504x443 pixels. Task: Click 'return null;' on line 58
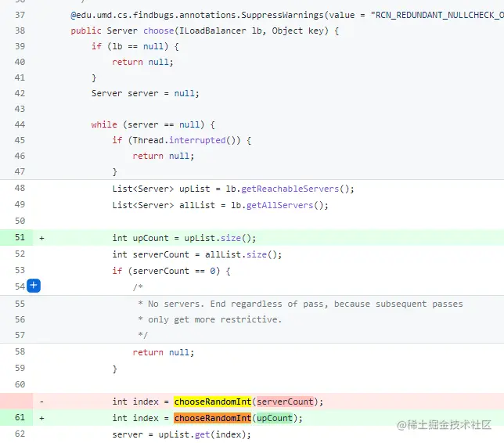point(164,352)
